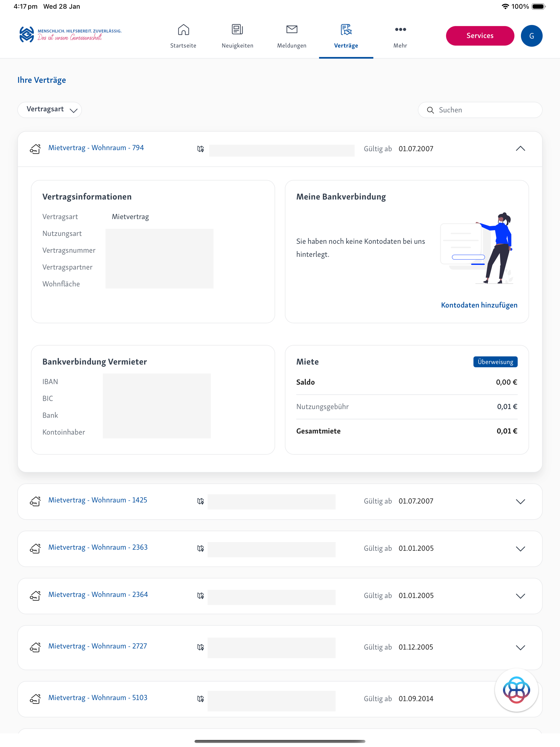Click the red Services button
Viewport: 560px width, 747px height.
(x=480, y=36)
